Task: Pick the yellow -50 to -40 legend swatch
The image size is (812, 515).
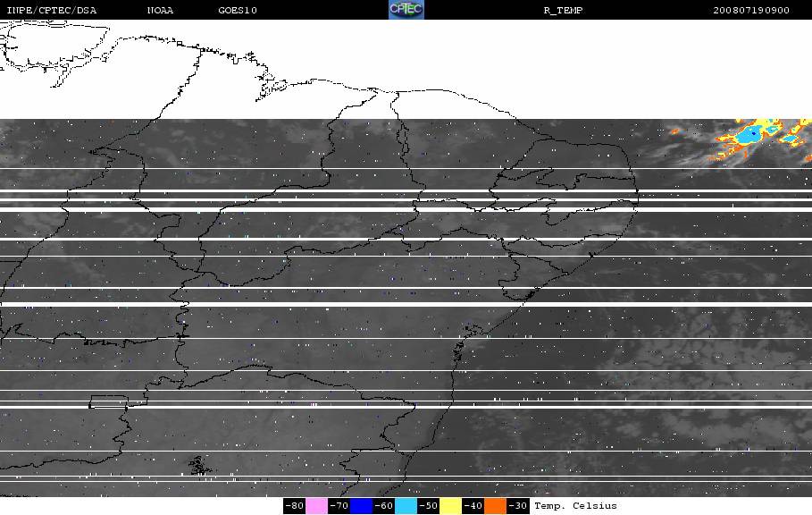Action: [450, 506]
